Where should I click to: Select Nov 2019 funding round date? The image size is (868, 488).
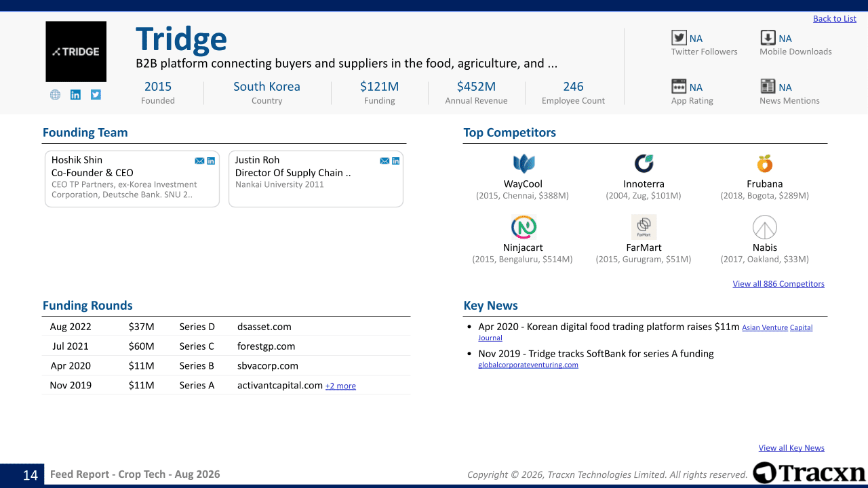pos(71,386)
